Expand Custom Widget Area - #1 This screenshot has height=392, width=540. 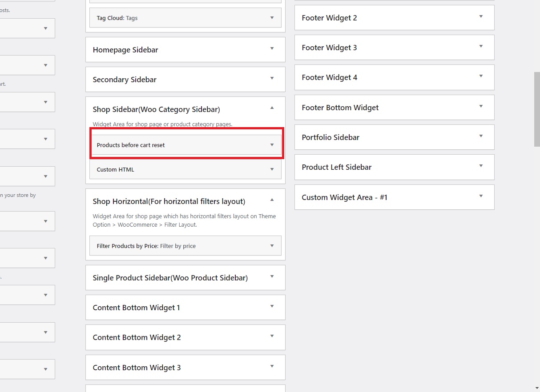tap(394, 197)
